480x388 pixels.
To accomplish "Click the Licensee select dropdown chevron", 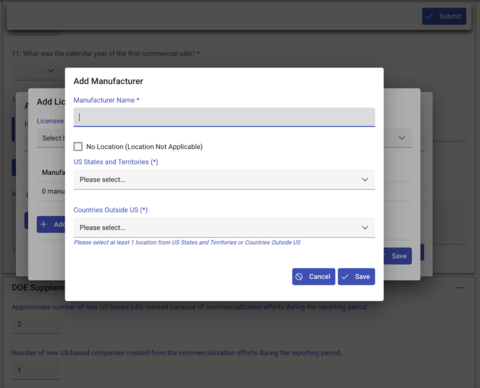I will click(x=402, y=138).
